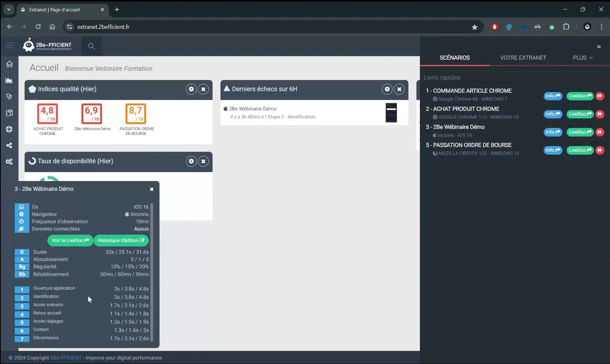The height and width of the screenshot is (364, 610).
Task: Click the Historique d'édition button
Action: [121, 240]
